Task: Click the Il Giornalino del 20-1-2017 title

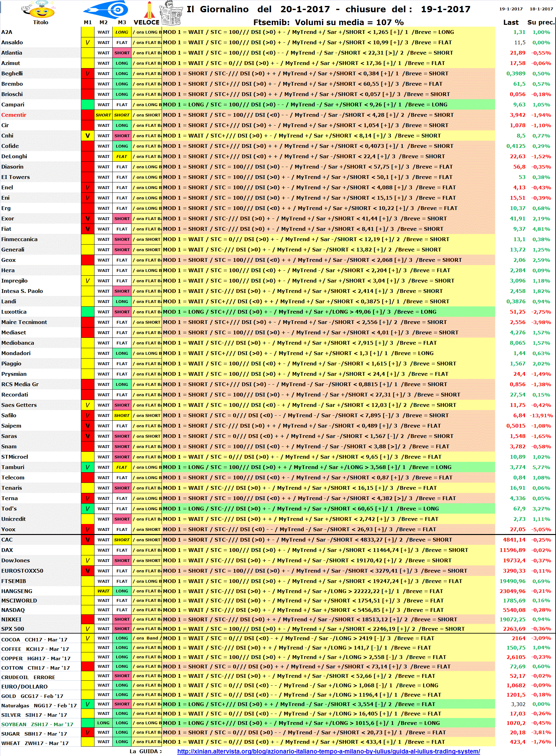Action: (x=328, y=9)
